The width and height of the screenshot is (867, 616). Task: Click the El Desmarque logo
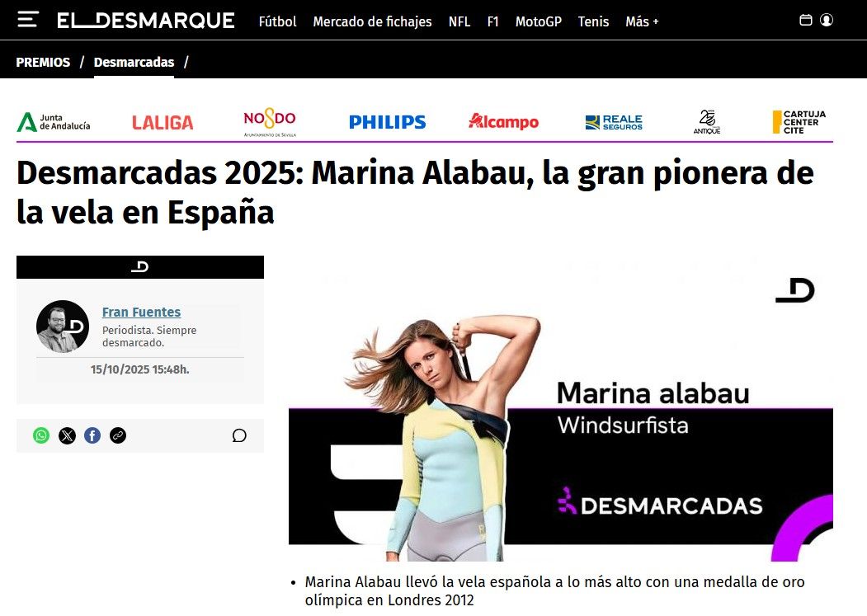coord(146,21)
